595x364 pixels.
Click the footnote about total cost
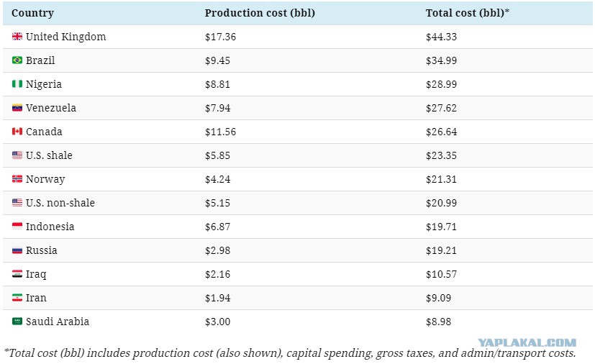(x=290, y=353)
